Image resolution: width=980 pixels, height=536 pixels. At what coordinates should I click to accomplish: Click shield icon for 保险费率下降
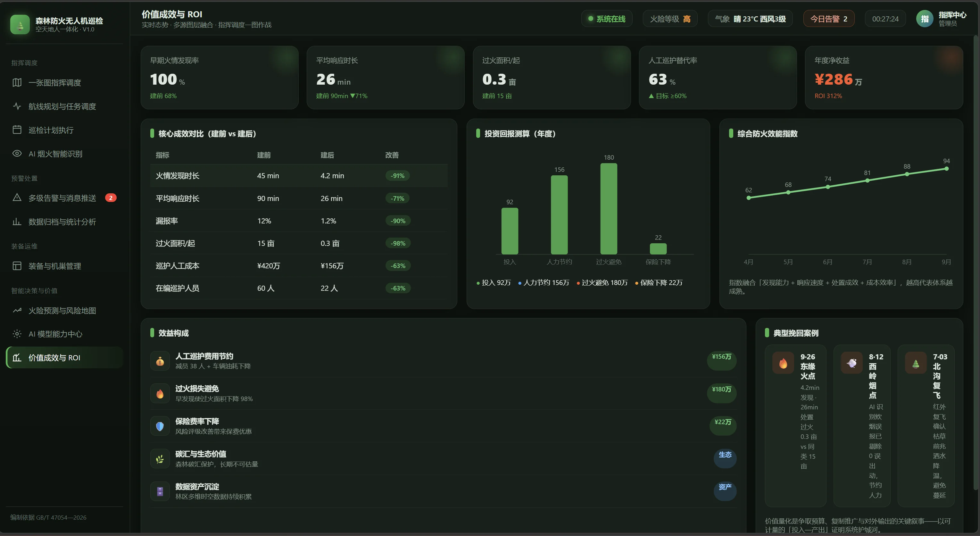(160, 426)
